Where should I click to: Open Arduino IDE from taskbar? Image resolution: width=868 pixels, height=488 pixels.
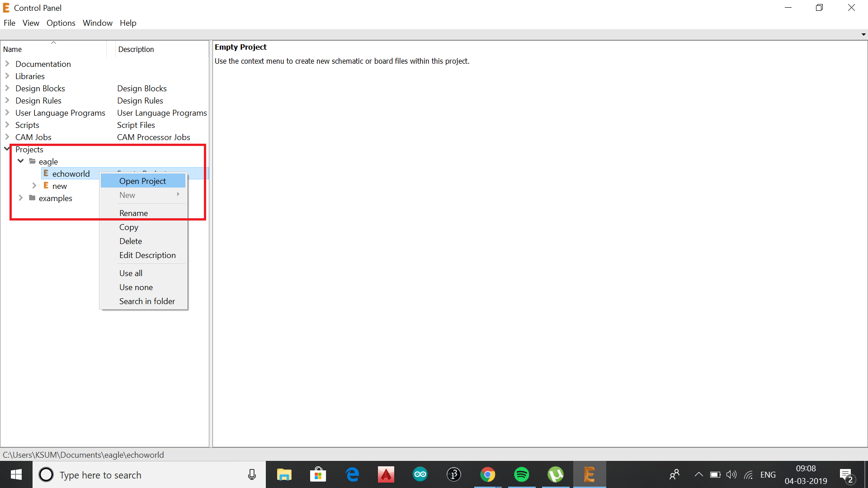pos(420,474)
